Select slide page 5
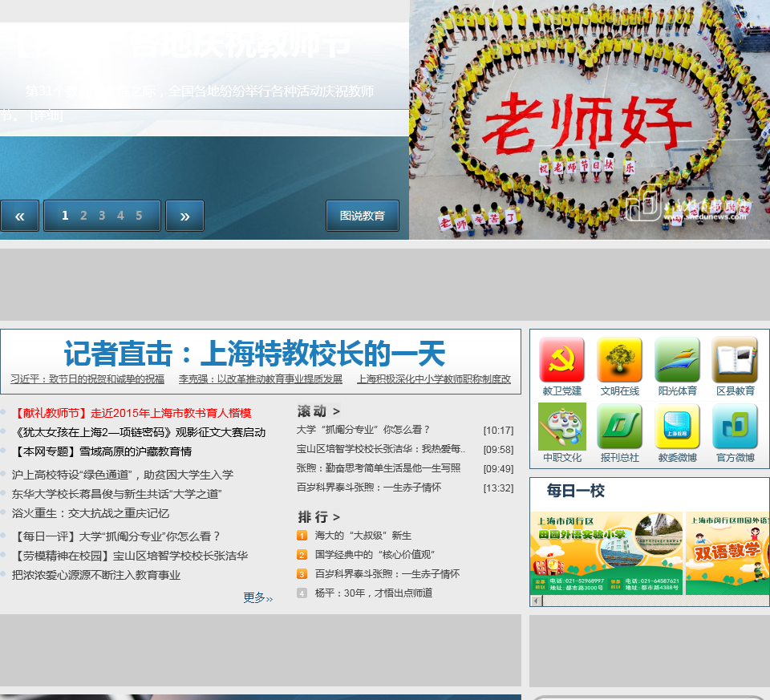The width and height of the screenshot is (770, 700). [139, 216]
